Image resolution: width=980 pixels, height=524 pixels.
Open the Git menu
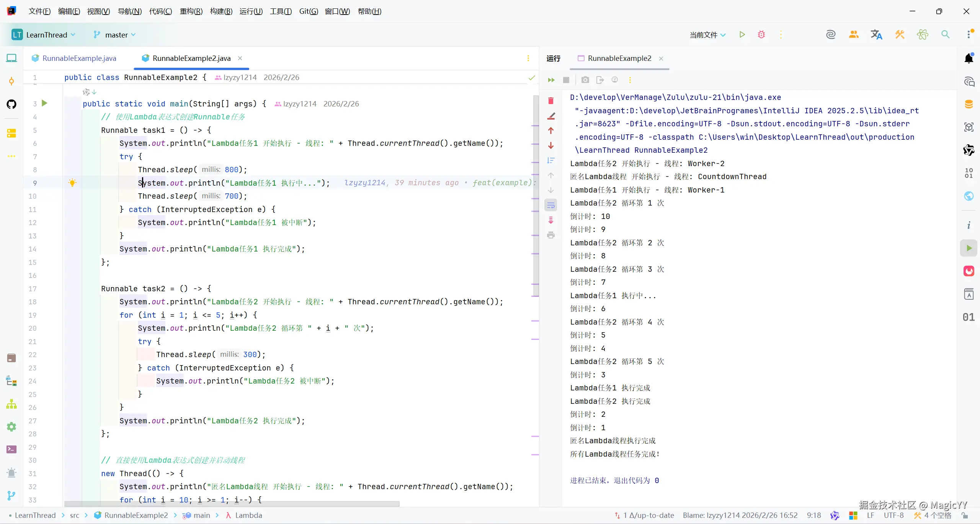coord(308,11)
